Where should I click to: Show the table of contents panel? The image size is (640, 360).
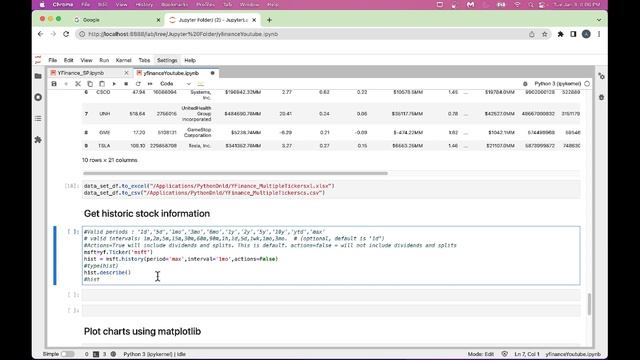tap(38, 118)
